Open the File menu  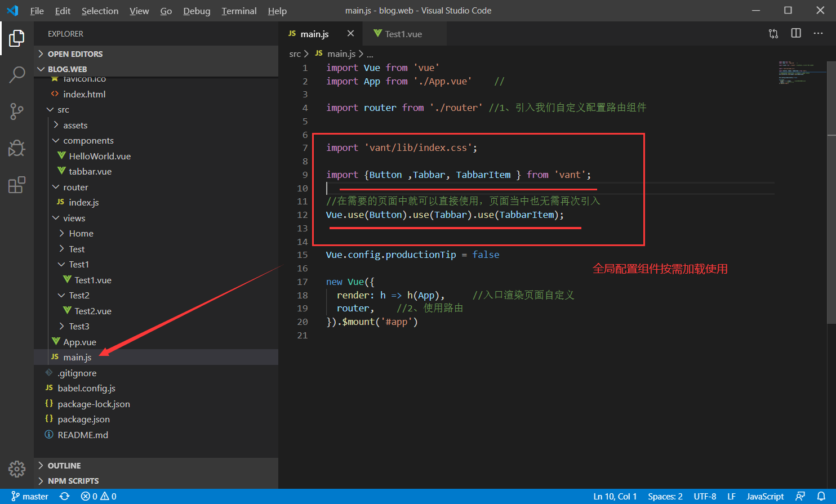tap(37, 11)
